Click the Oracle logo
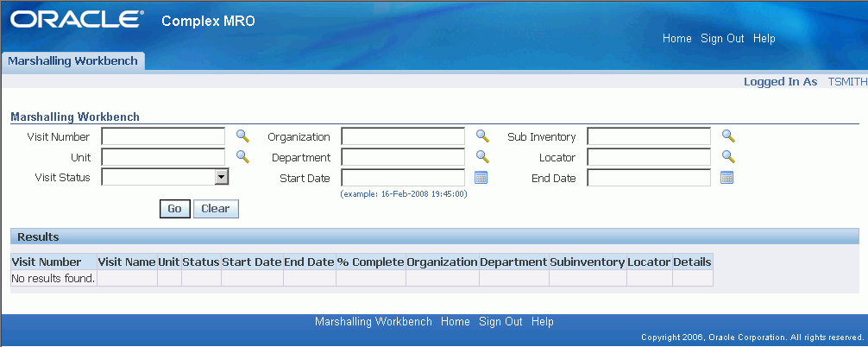Image resolution: width=868 pixels, height=347 pixels. coord(77,20)
